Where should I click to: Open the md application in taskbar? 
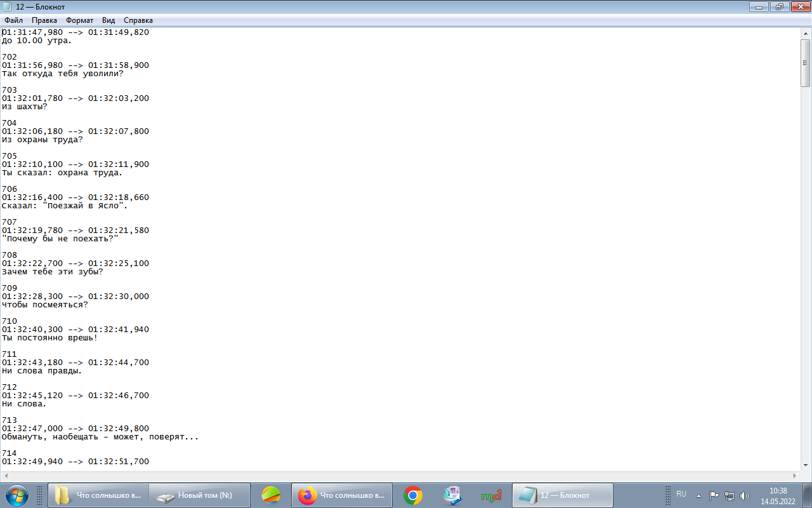(x=491, y=495)
